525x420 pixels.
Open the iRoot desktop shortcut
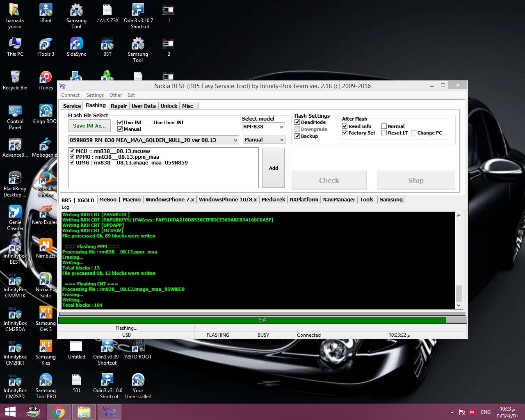coord(46,13)
